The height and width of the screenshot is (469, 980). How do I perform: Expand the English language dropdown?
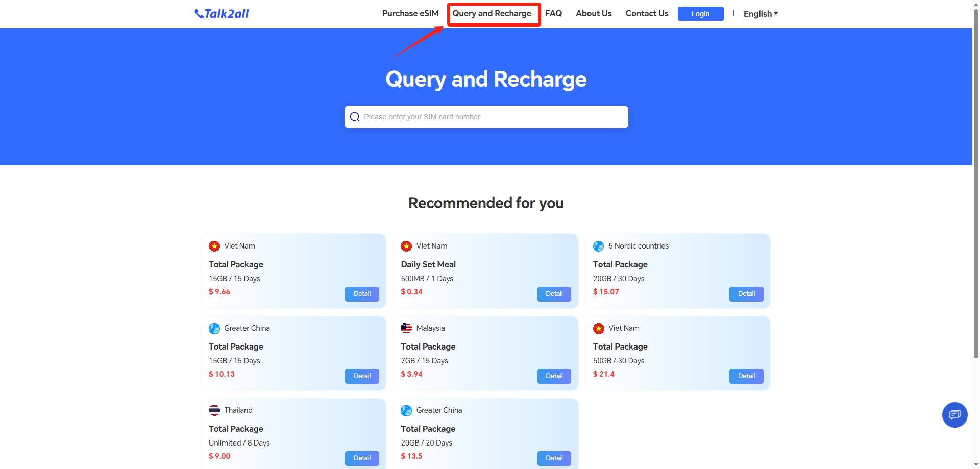point(761,14)
